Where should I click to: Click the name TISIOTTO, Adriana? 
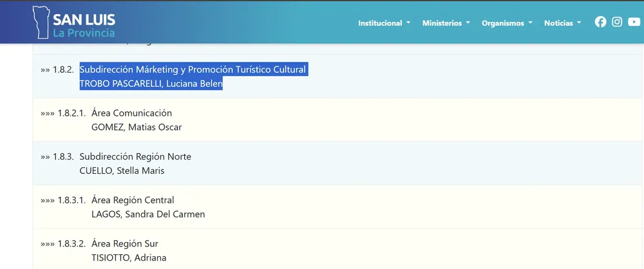tap(129, 258)
